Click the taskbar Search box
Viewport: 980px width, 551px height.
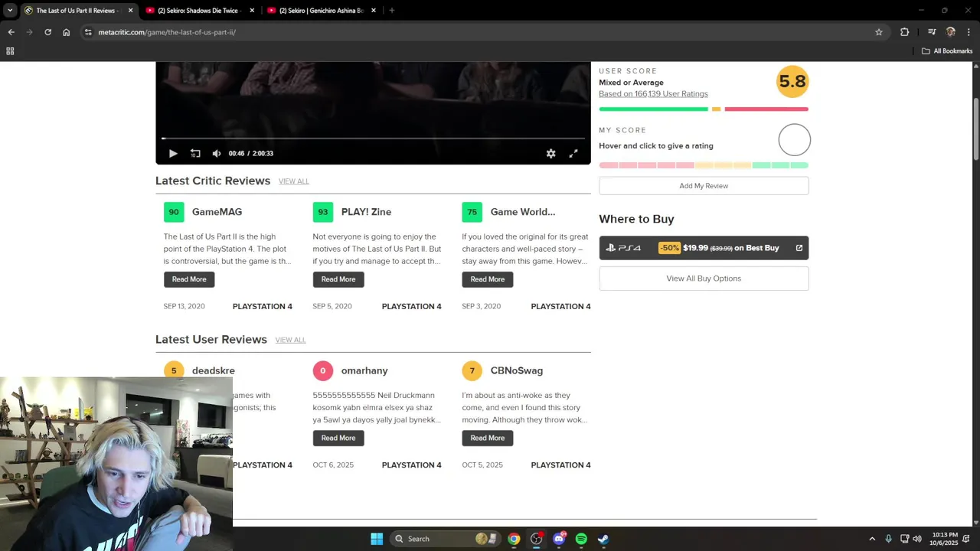446,539
